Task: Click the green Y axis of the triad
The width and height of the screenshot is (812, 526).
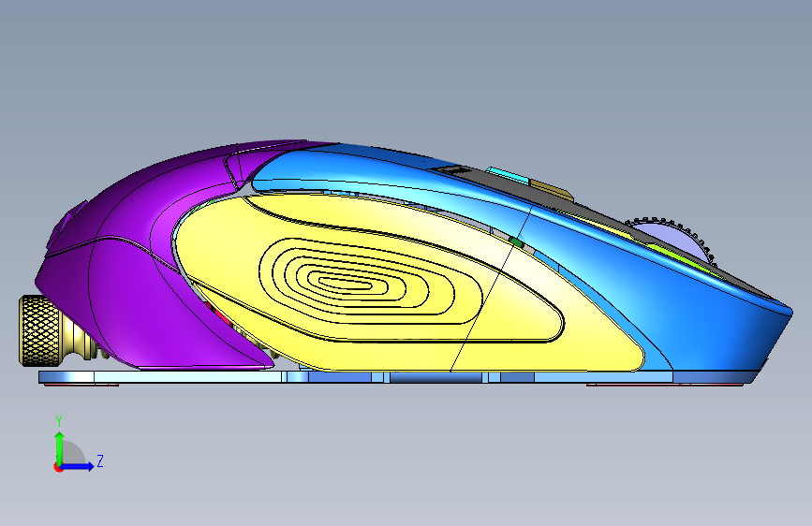Action: 60,448
